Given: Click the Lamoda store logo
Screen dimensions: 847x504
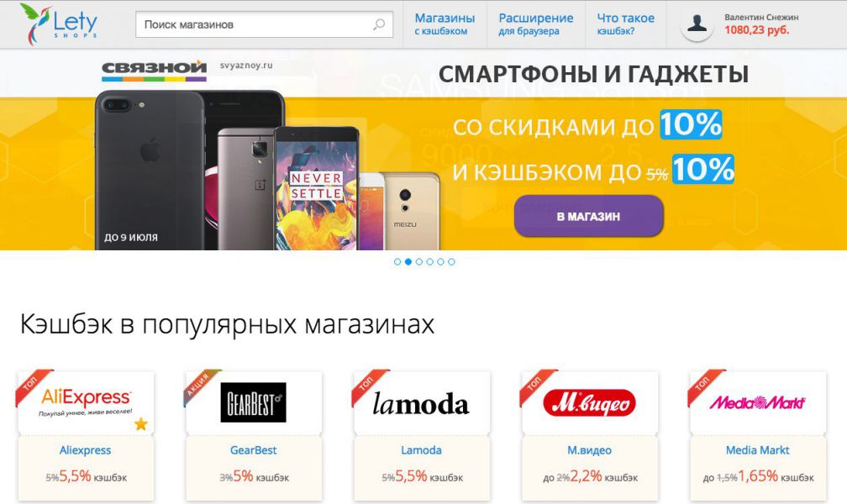Looking at the screenshot, I should [x=421, y=403].
